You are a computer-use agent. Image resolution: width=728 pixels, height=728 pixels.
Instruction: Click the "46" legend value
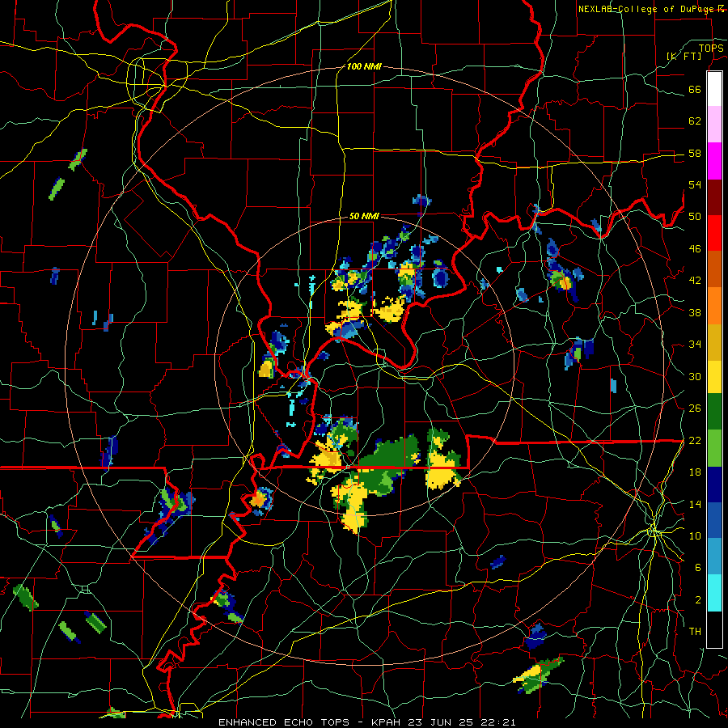pyautogui.click(x=695, y=249)
